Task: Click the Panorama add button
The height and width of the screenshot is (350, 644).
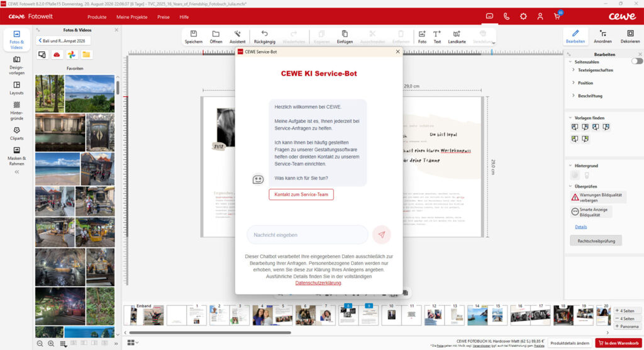Action: click(627, 327)
